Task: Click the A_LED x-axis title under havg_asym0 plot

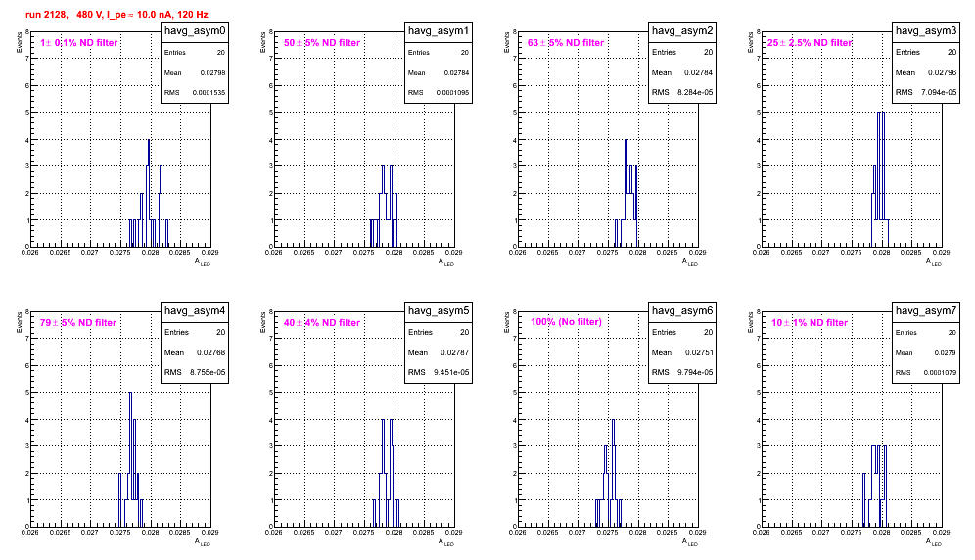Action: [203, 262]
